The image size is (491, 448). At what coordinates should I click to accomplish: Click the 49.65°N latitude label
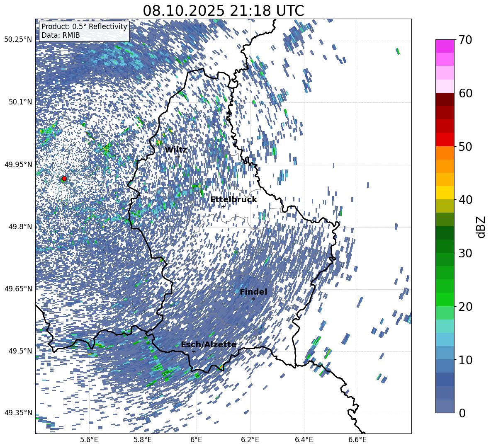click(x=18, y=288)
